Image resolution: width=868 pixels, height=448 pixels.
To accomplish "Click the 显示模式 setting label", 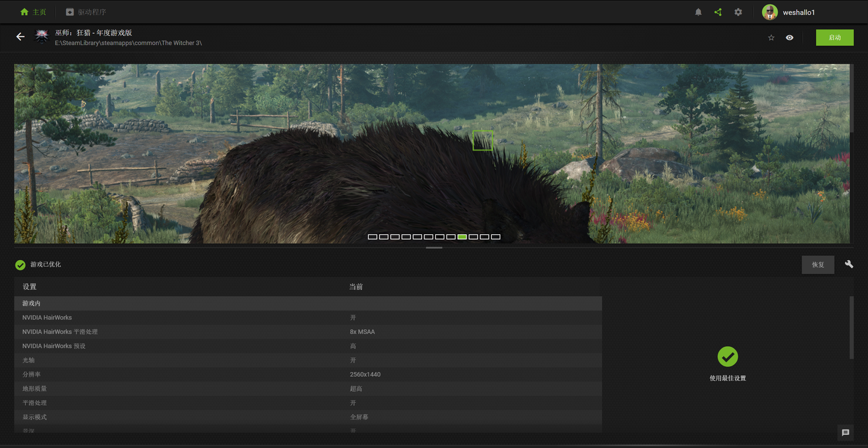I will [x=34, y=417].
